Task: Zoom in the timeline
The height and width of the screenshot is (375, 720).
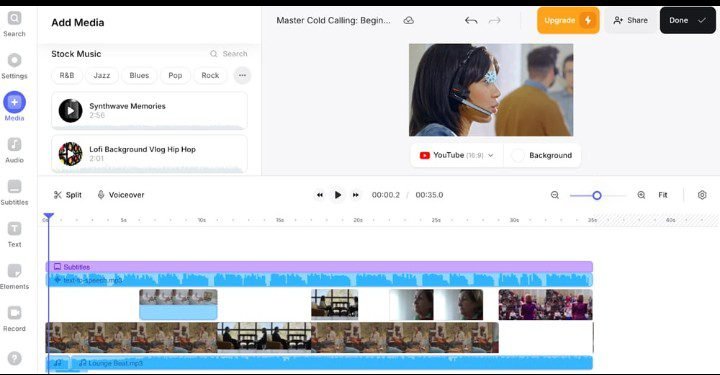Action: pyautogui.click(x=641, y=195)
